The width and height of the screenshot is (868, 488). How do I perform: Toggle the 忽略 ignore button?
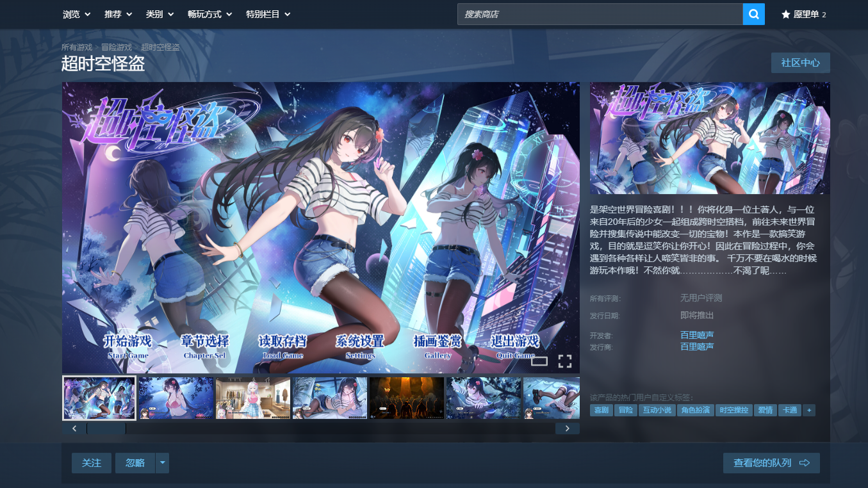(x=135, y=463)
